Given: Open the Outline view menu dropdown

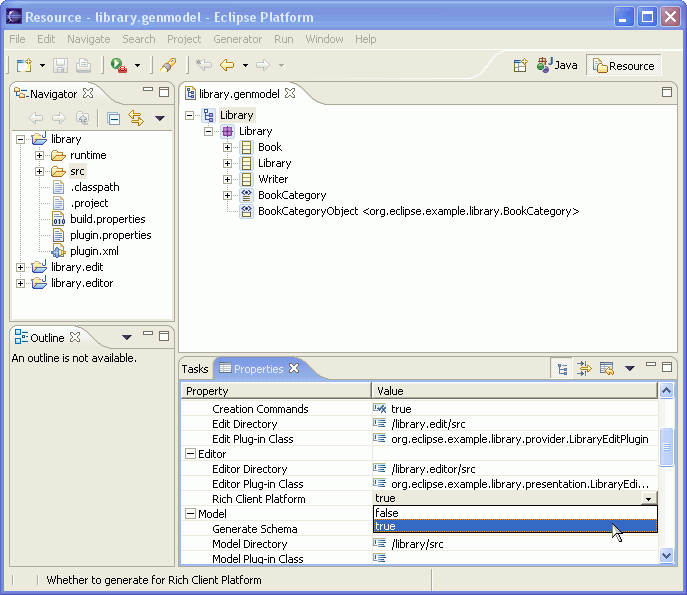Looking at the screenshot, I should click(127, 337).
